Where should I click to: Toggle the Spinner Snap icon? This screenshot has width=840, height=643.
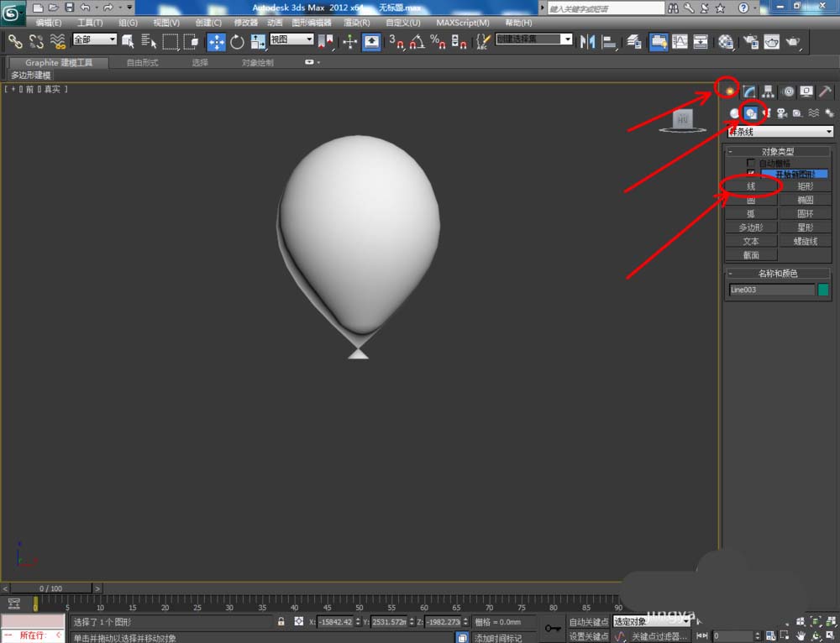(x=459, y=41)
